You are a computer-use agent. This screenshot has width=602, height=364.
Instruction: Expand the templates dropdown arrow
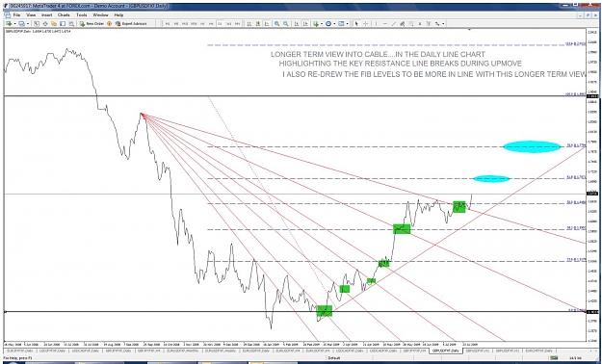[347, 23]
